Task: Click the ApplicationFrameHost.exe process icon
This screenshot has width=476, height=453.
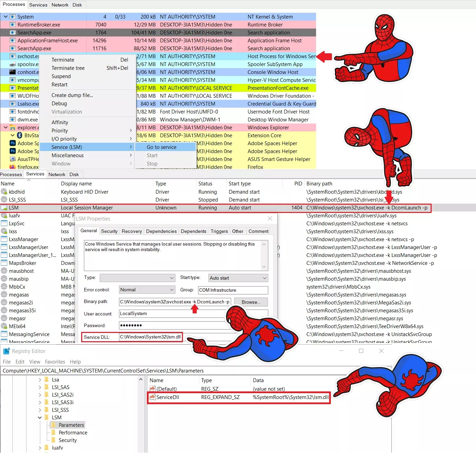Action: [x=13, y=40]
